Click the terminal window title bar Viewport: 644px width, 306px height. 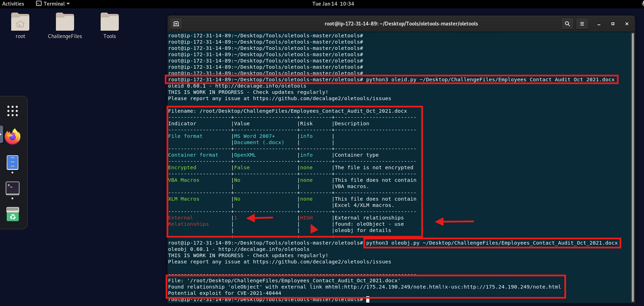coord(401,24)
